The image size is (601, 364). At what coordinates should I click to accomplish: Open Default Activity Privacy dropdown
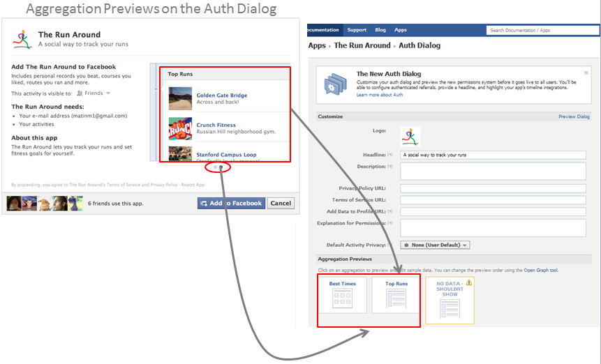(435, 245)
